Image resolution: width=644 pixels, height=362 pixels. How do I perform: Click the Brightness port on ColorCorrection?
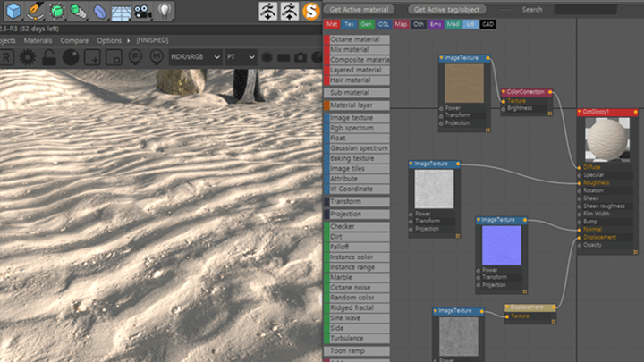[x=504, y=109]
